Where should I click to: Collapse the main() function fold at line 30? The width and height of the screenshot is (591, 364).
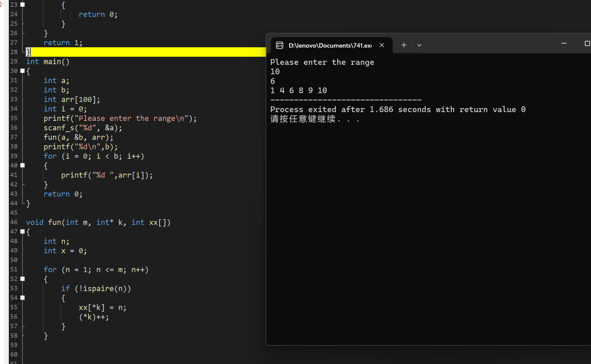[x=23, y=71]
